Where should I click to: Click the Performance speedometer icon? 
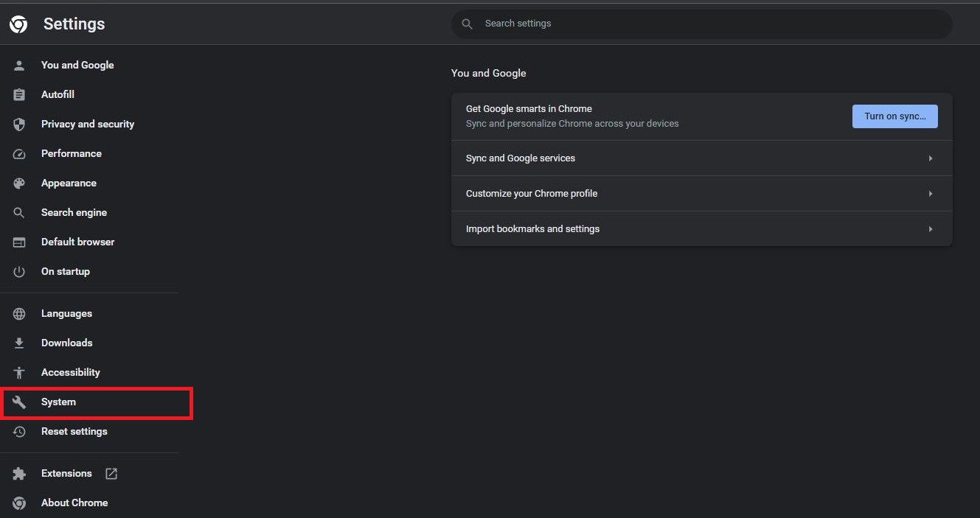(x=19, y=153)
